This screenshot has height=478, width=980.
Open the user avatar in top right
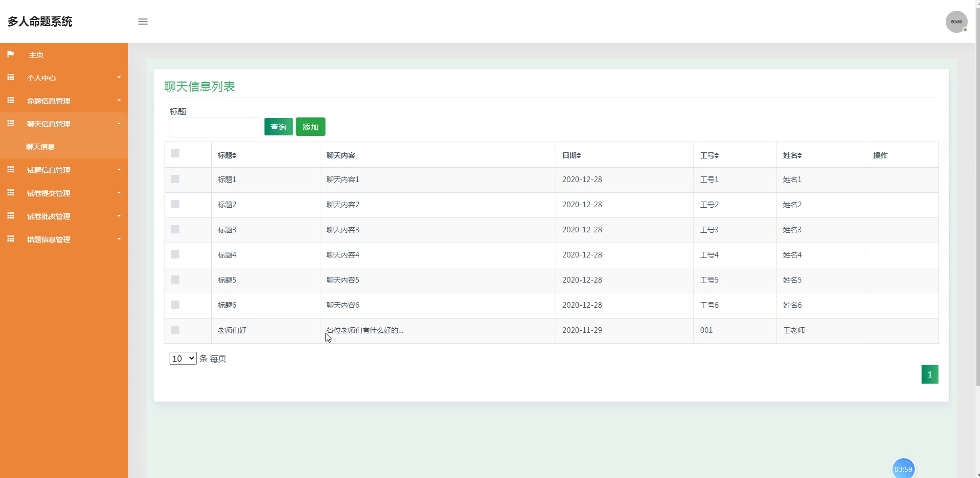[x=956, y=22]
